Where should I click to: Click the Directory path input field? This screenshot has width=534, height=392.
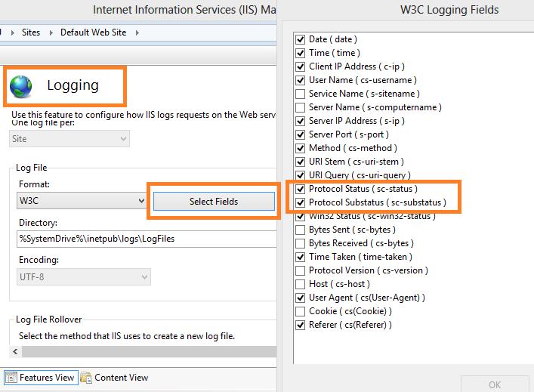click(x=144, y=239)
